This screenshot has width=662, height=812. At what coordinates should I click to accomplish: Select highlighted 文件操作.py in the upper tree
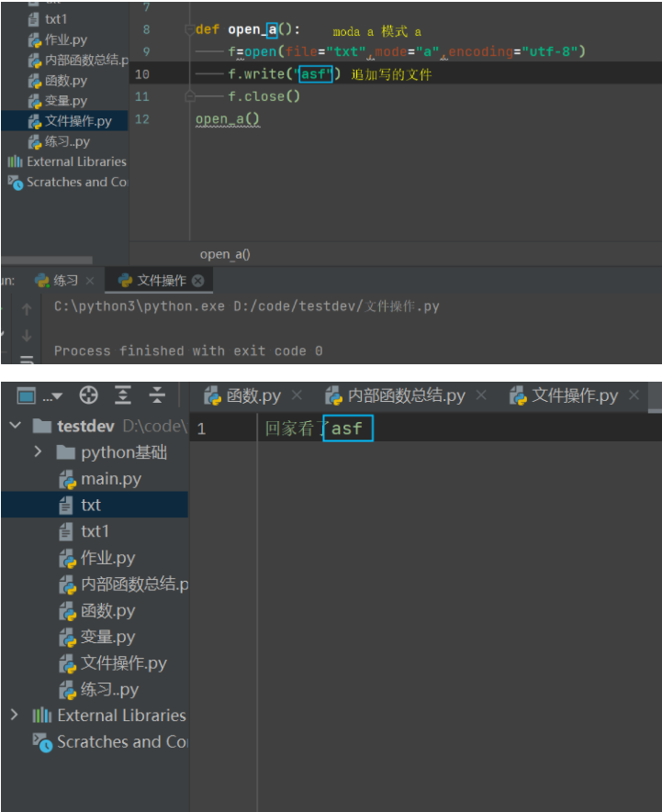tap(64, 121)
